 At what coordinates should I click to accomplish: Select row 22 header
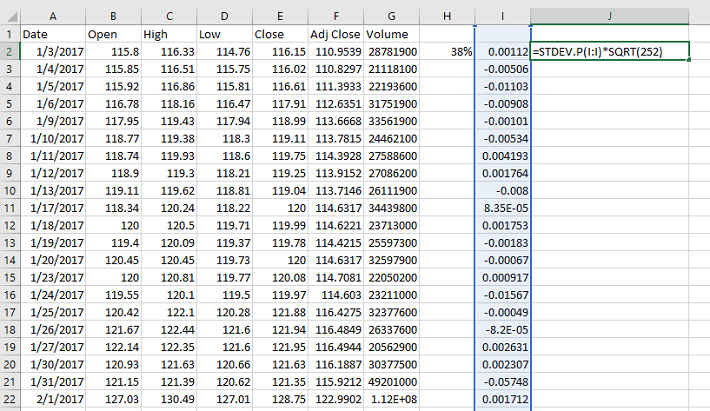pos(9,400)
